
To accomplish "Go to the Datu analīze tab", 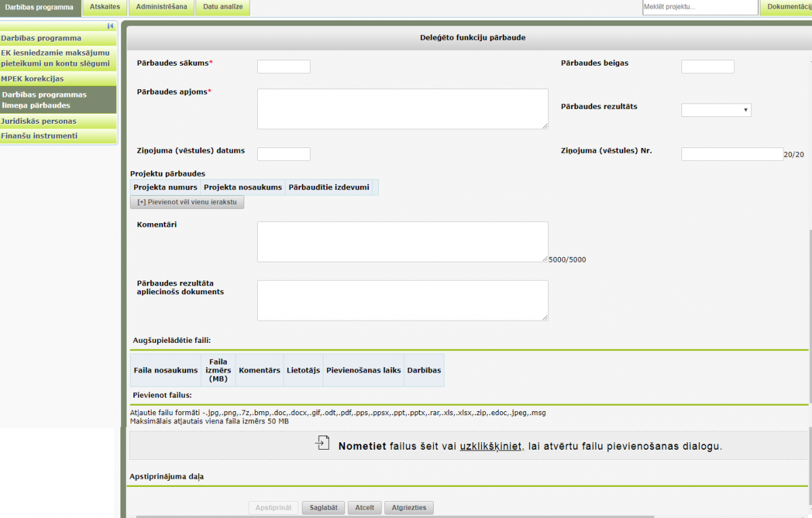I will (223, 7).
